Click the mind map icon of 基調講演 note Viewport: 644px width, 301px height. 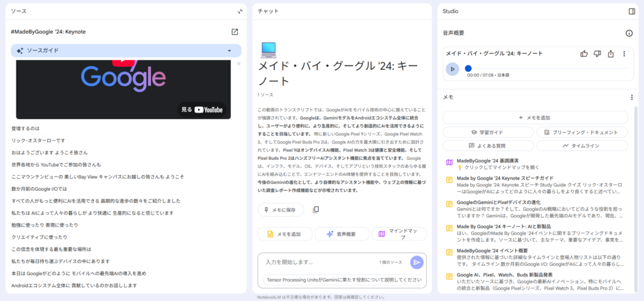tap(449, 162)
